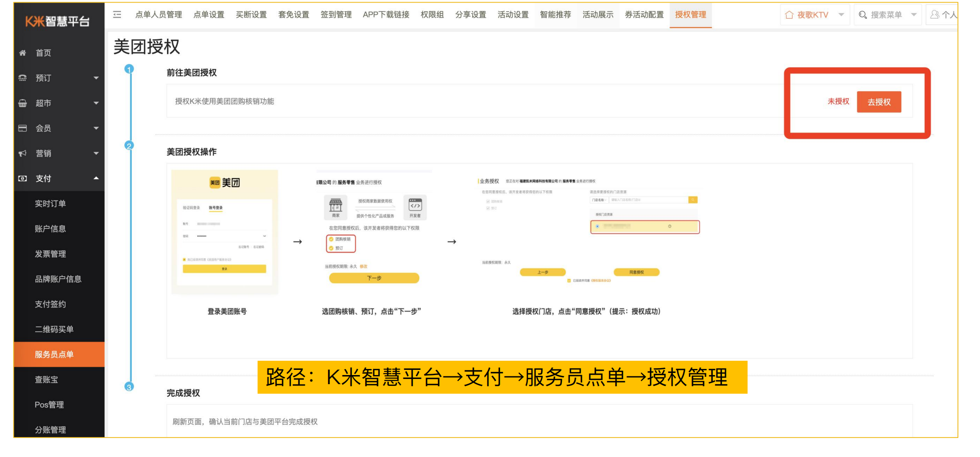Open the APP下载链接 tab
The width and height of the screenshot is (980, 457).
click(386, 15)
